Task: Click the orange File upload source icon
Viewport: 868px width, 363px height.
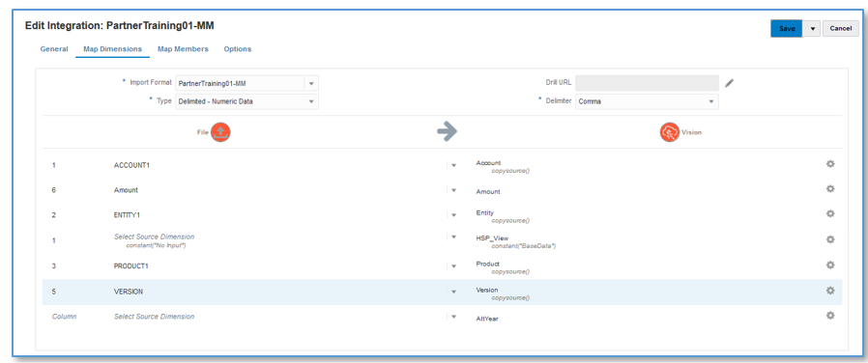Action: (220, 132)
